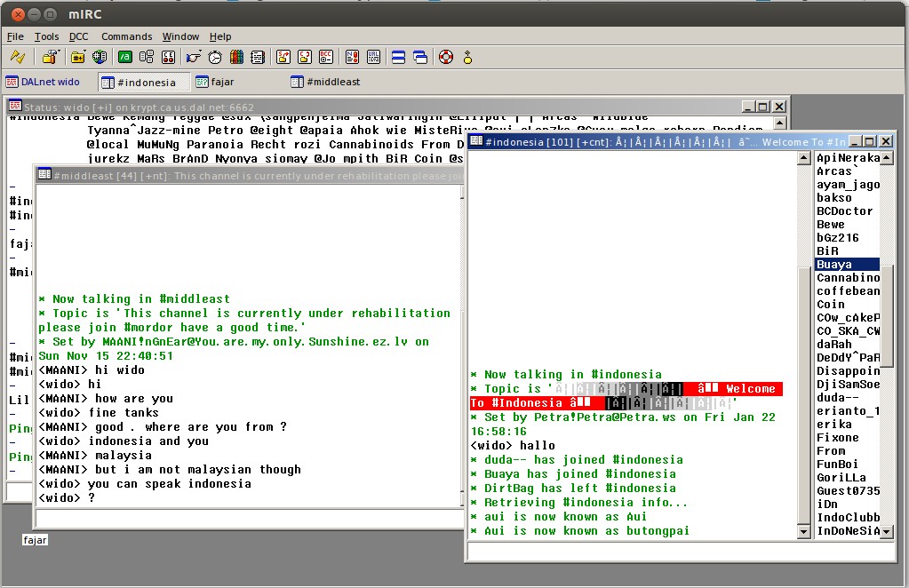The image size is (909, 588).
Task: Open the Help menu
Action: point(220,36)
